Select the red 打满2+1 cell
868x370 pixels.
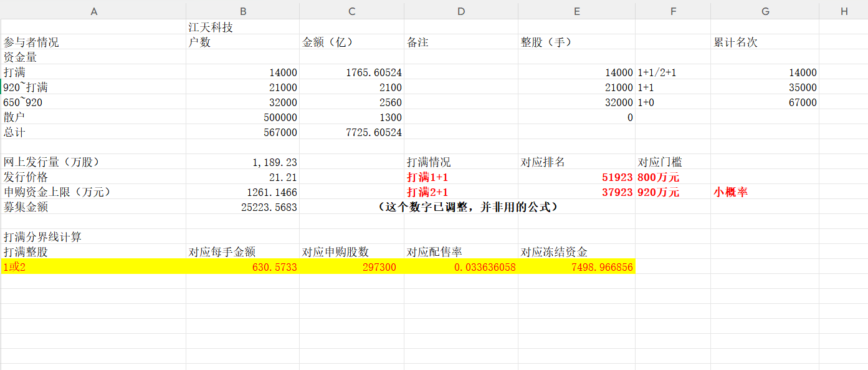coord(461,192)
